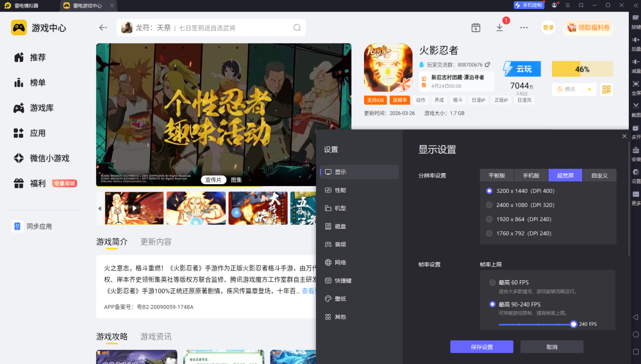This screenshot has width=641, height=364.
Task: Tap the Android recent apps square button
Action: coord(635,351)
